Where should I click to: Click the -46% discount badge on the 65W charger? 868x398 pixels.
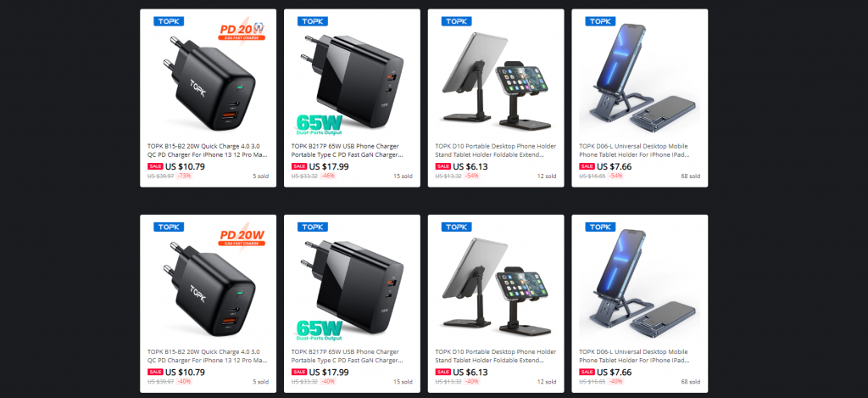click(x=328, y=176)
